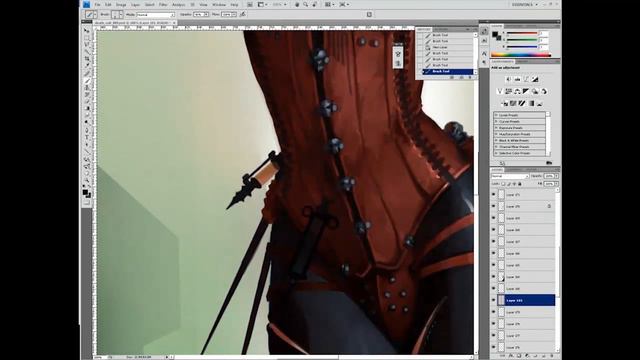Open the Window menu
This screenshot has width=640, height=360.
(x=219, y=4)
